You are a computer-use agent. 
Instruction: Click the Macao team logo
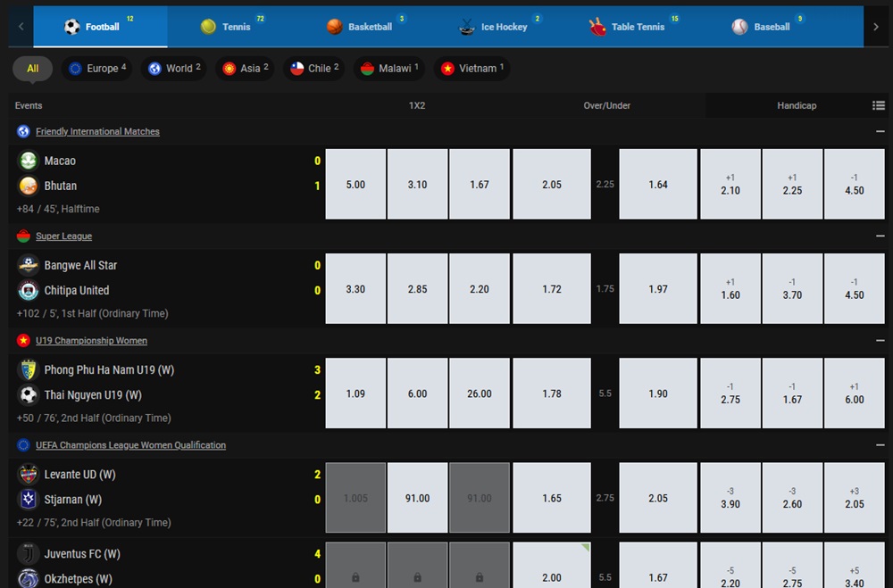tap(28, 161)
